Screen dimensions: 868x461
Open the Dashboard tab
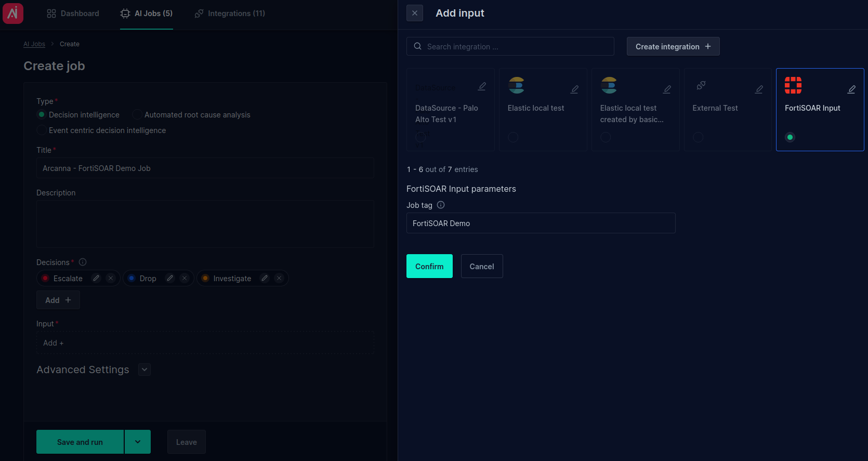click(x=73, y=14)
